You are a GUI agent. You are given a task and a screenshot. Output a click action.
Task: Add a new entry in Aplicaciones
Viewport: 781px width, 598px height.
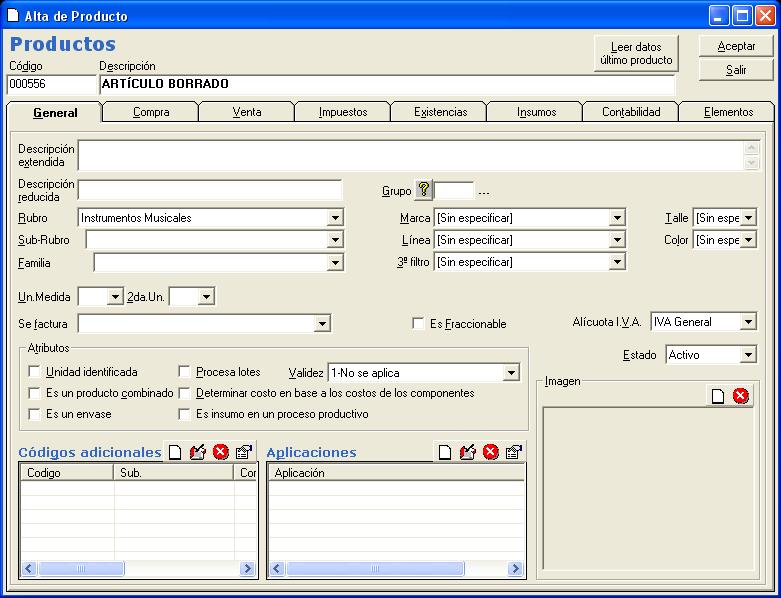pos(445,453)
